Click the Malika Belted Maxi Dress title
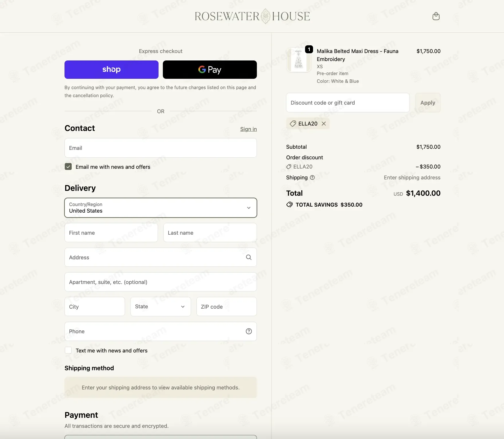Viewport: 504px width, 439px height. tap(358, 55)
